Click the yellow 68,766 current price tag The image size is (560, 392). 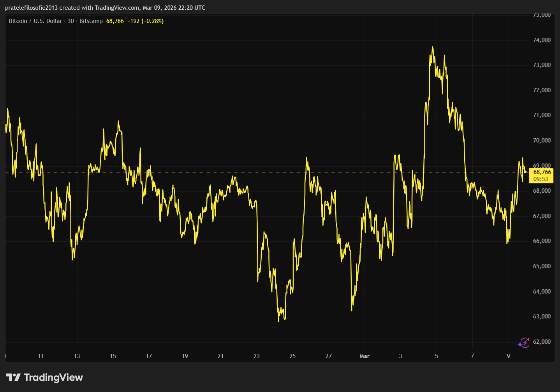[542, 172]
